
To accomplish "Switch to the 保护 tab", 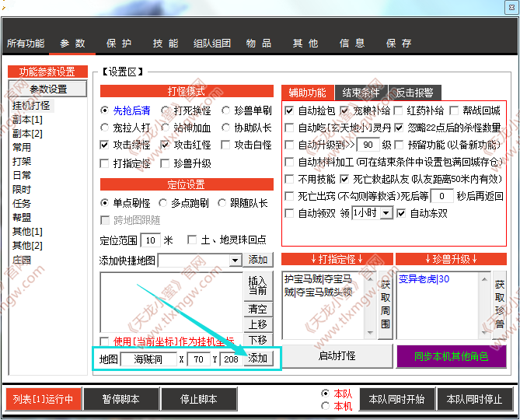I will click(x=119, y=43).
